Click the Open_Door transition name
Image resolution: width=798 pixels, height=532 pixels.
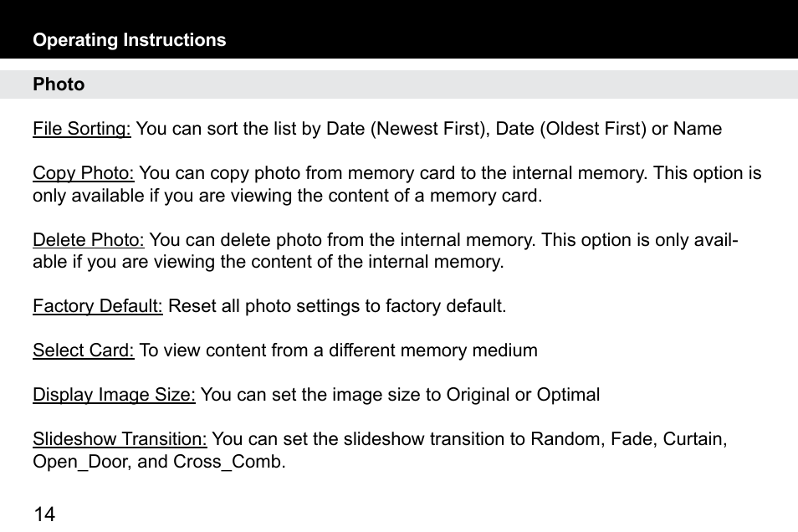click(83, 462)
